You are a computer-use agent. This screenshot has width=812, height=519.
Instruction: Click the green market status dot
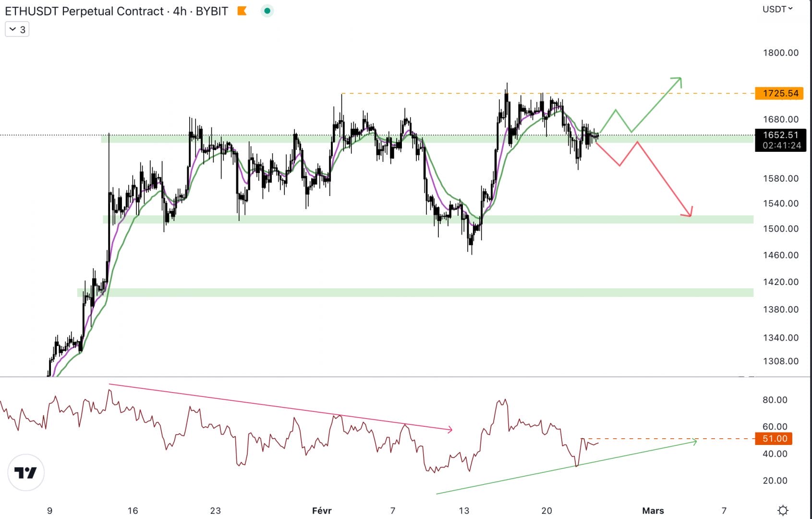(267, 10)
